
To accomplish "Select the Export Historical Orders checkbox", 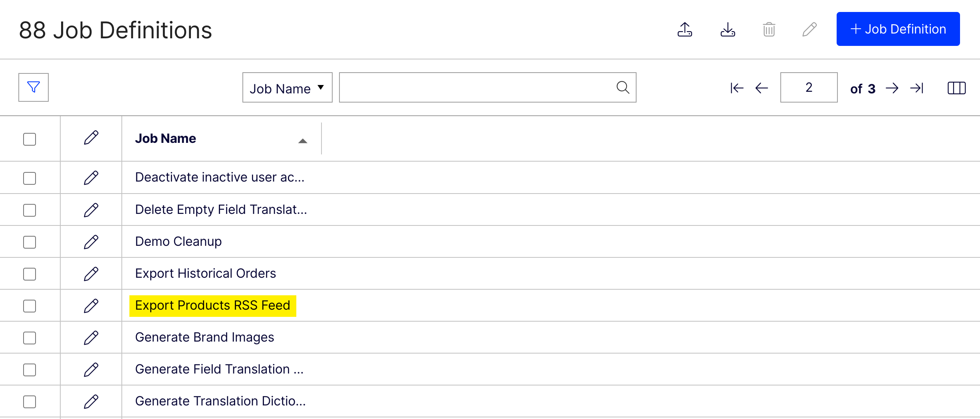I will coord(30,274).
